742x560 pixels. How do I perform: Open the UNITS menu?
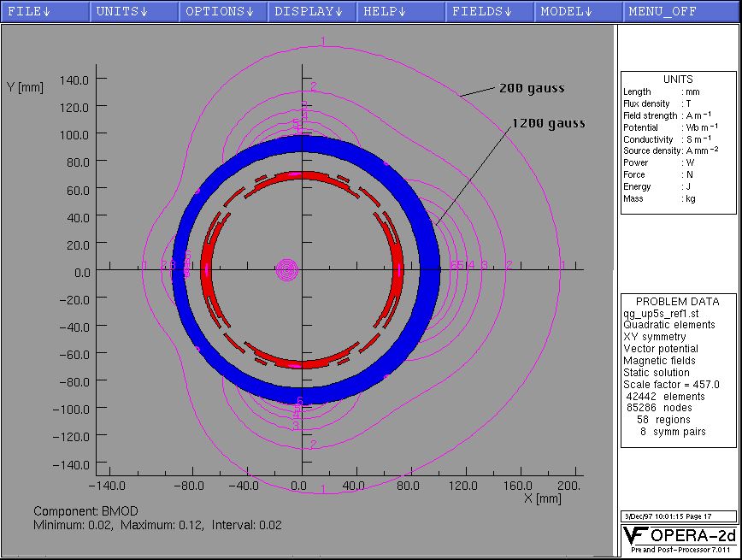tap(134, 11)
